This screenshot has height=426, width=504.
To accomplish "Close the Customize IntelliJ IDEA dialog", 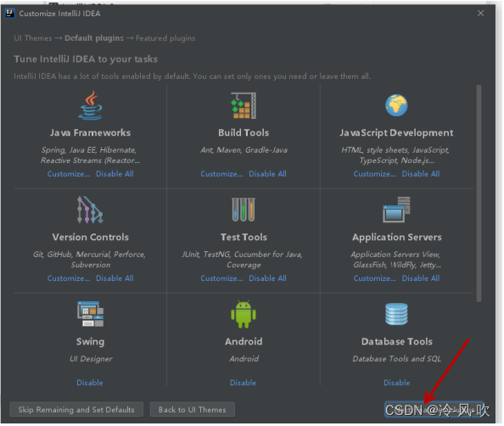I will click(480, 14).
